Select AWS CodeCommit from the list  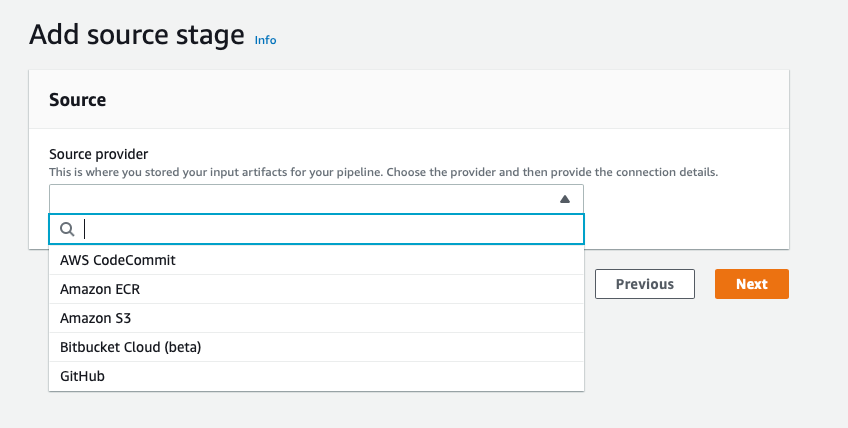tap(118, 260)
